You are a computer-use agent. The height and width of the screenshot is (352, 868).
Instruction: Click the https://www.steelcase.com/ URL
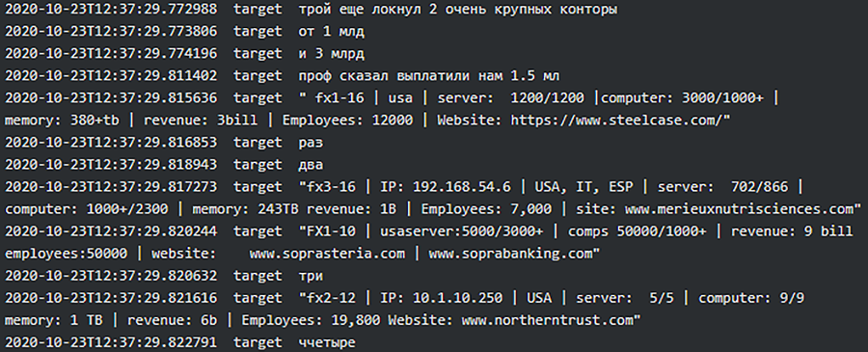616,121
